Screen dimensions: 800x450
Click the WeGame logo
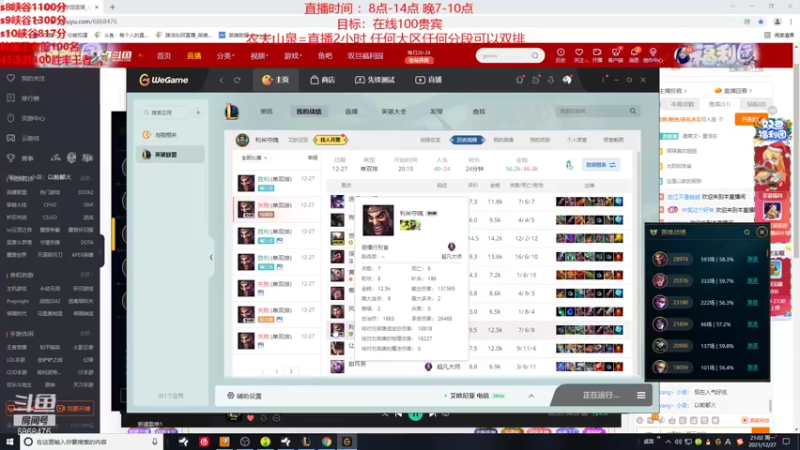(x=163, y=80)
